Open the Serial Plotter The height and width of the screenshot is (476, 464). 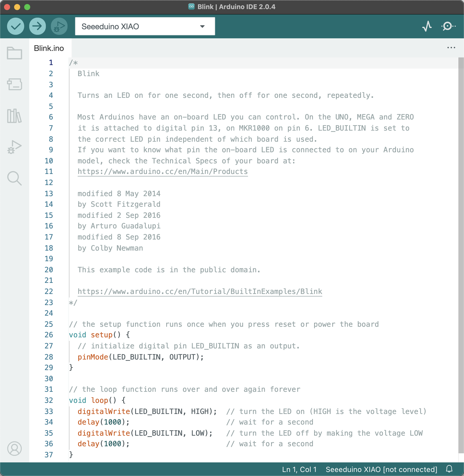pos(427,26)
